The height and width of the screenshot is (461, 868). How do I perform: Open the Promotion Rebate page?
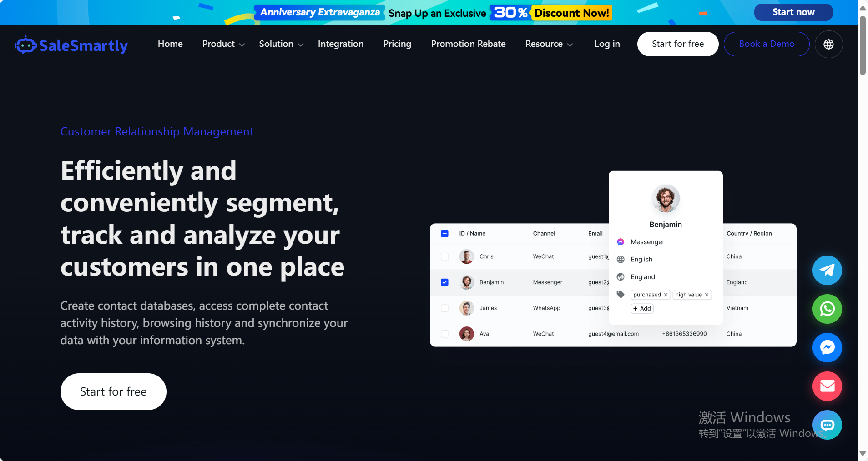coord(469,44)
